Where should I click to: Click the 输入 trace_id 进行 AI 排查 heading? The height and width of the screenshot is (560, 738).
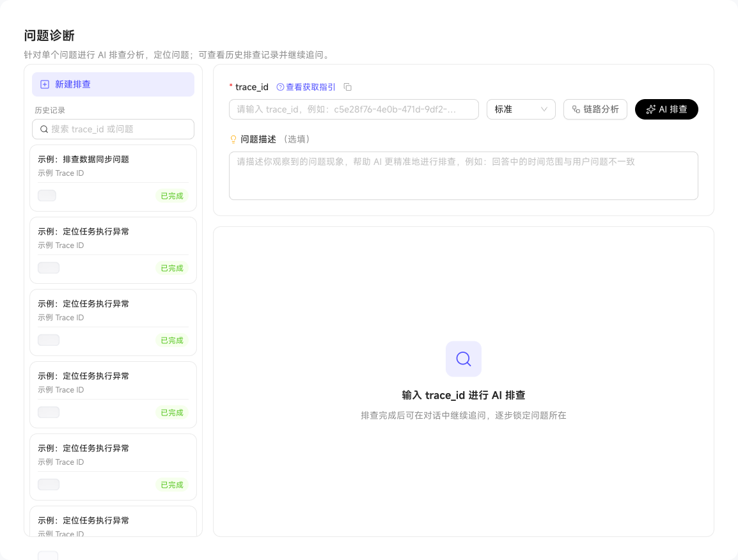pyautogui.click(x=464, y=395)
